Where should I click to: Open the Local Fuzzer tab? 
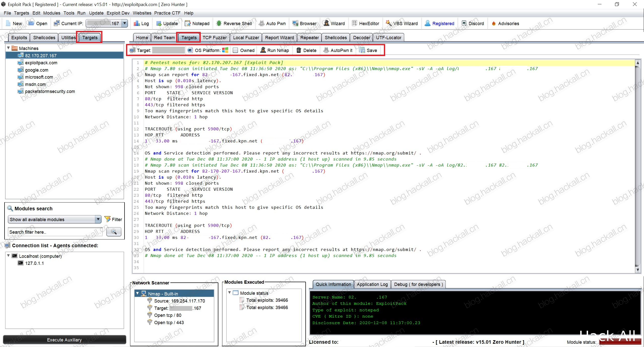pyautogui.click(x=246, y=37)
